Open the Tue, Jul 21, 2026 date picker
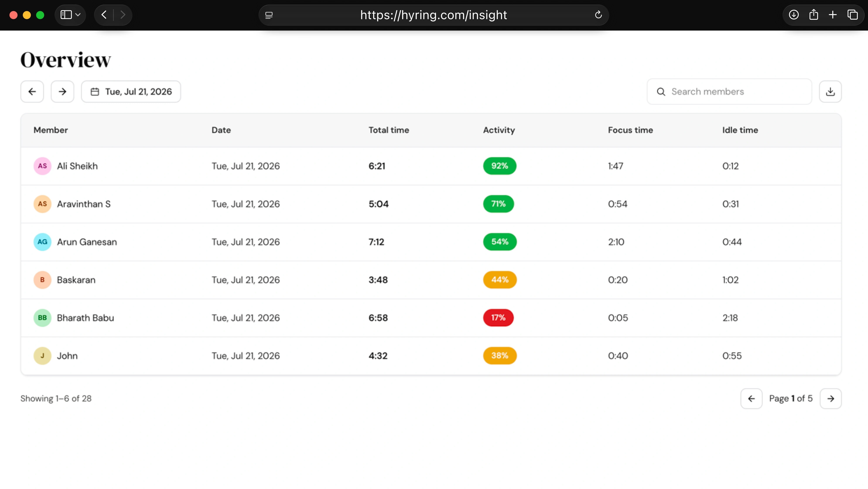The height and width of the screenshot is (489, 868). pyautogui.click(x=131, y=91)
